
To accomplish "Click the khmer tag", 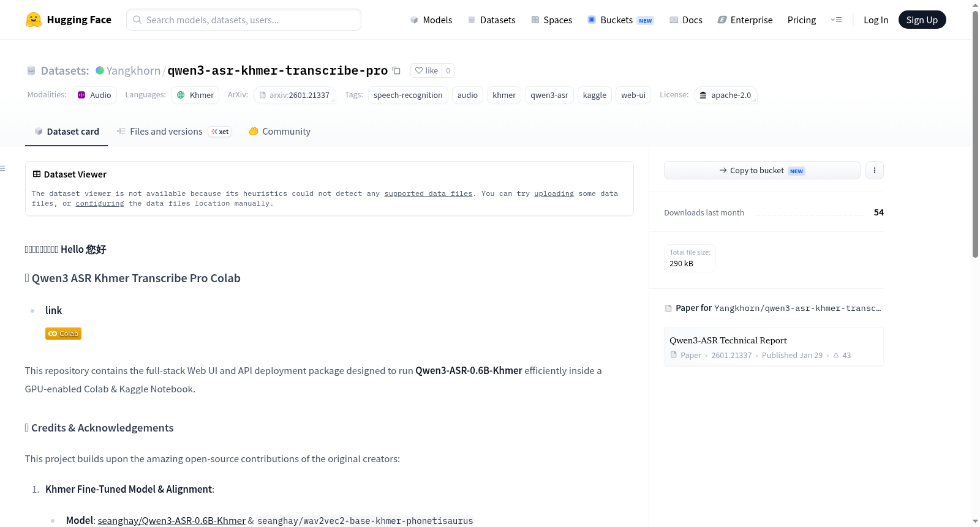I will pyautogui.click(x=504, y=95).
